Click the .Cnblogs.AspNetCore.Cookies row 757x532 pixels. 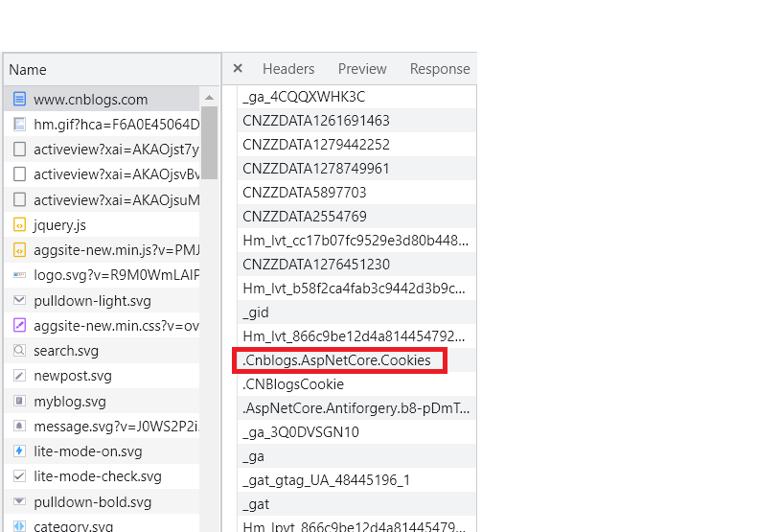pos(356,360)
